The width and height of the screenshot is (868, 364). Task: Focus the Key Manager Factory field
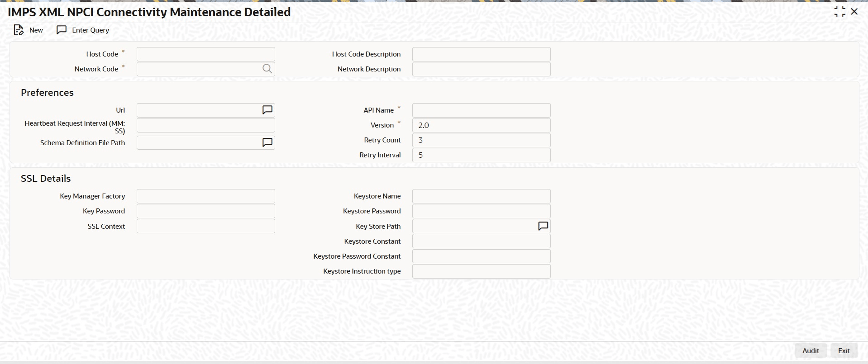pyautogui.click(x=206, y=196)
